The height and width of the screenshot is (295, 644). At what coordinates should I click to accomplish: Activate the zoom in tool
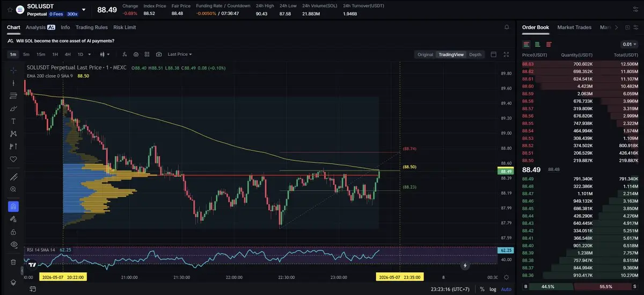pyautogui.click(x=13, y=189)
